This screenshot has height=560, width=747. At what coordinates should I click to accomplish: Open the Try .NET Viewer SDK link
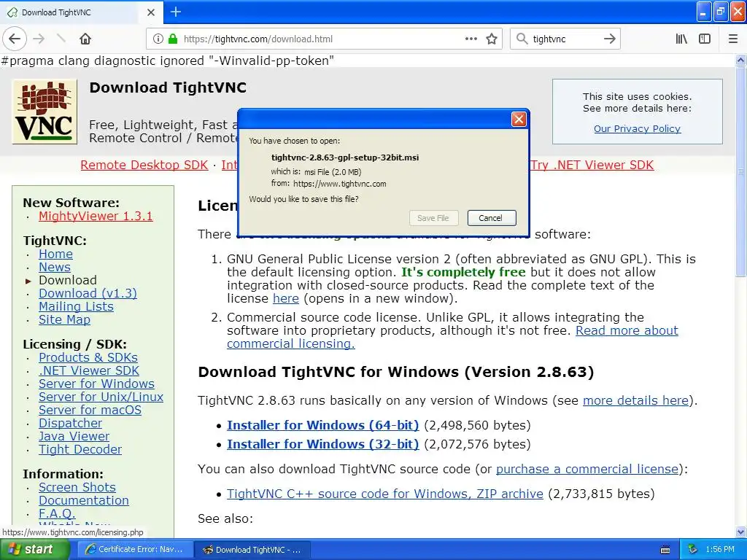point(592,165)
